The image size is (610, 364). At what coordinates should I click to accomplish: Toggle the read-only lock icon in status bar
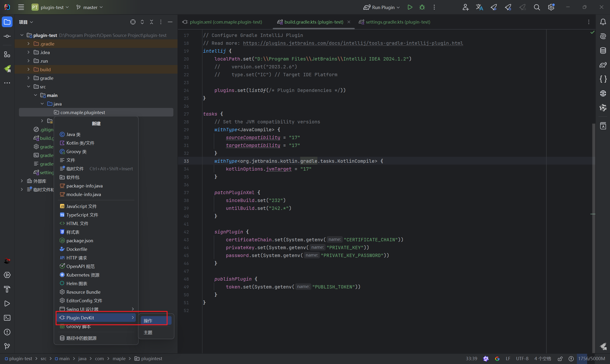560,359
